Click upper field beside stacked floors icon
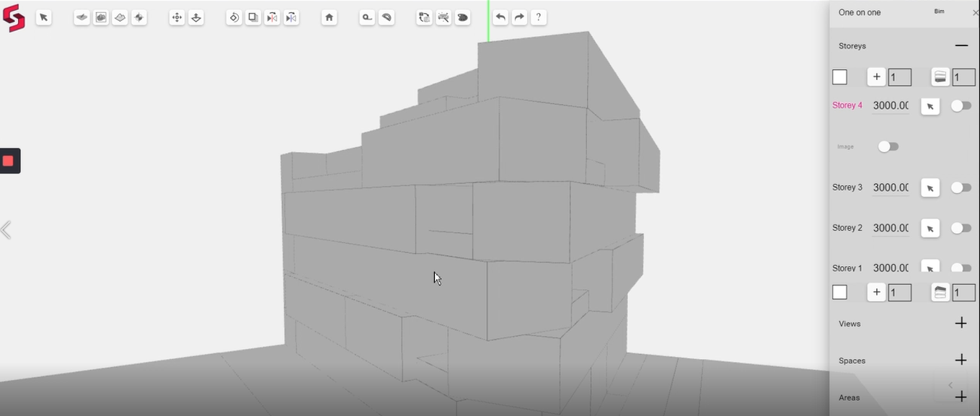Screen dimensions: 980x416 coord(964,77)
